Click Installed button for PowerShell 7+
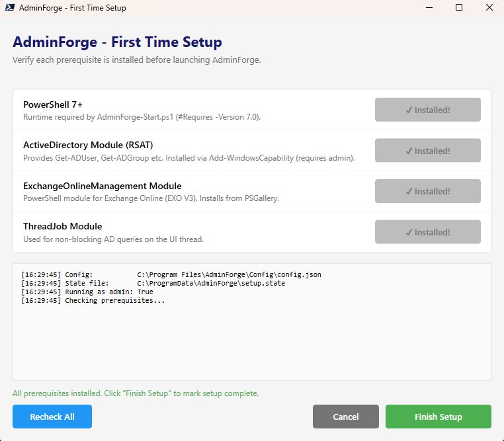Image resolution: width=504 pixels, height=441 pixels. tap(427, 110)
